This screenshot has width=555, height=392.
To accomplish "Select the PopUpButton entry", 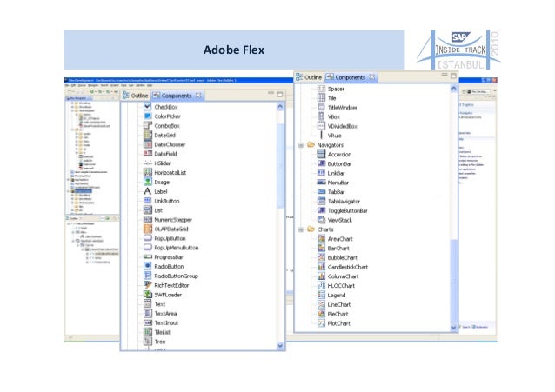I will point(170,238).
